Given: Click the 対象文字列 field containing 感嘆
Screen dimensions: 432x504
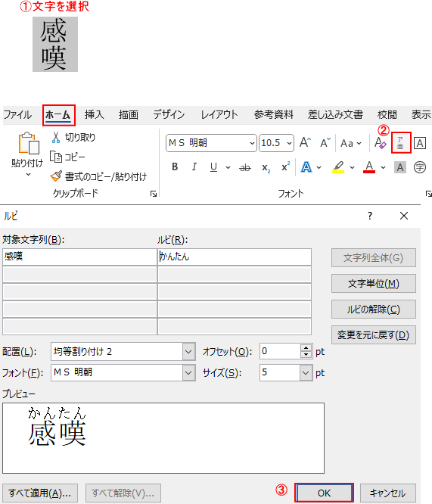Looking at the screenshot, I should 79,257.
